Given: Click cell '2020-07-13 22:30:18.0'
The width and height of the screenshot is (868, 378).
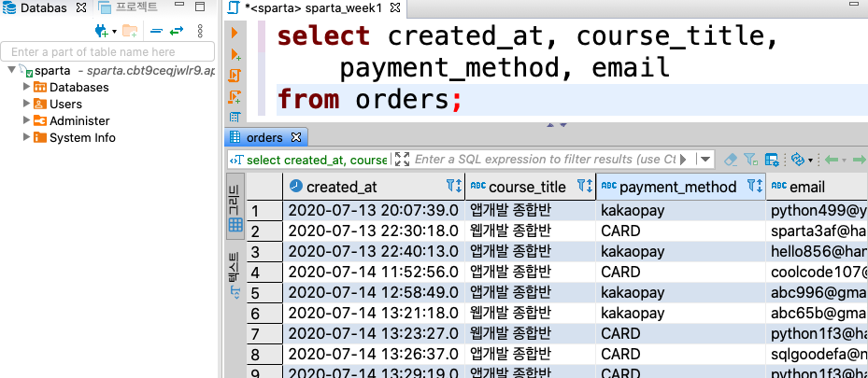Looking at the screenshot, I should 374,231.
